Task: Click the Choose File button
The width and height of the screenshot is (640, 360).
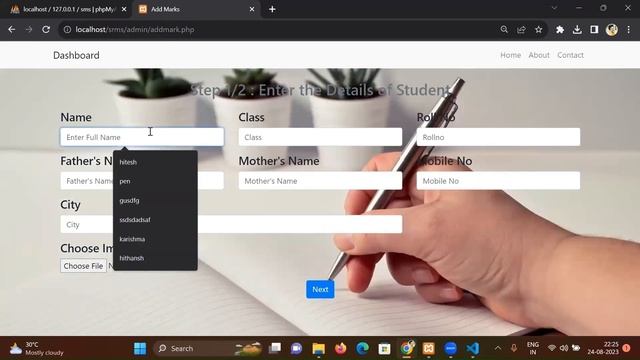Action: (x=83, y=266)
